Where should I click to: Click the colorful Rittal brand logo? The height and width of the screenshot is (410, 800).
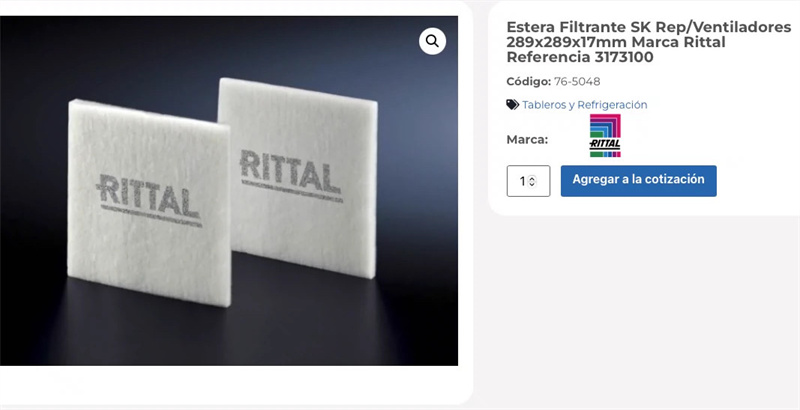point(605,136)
